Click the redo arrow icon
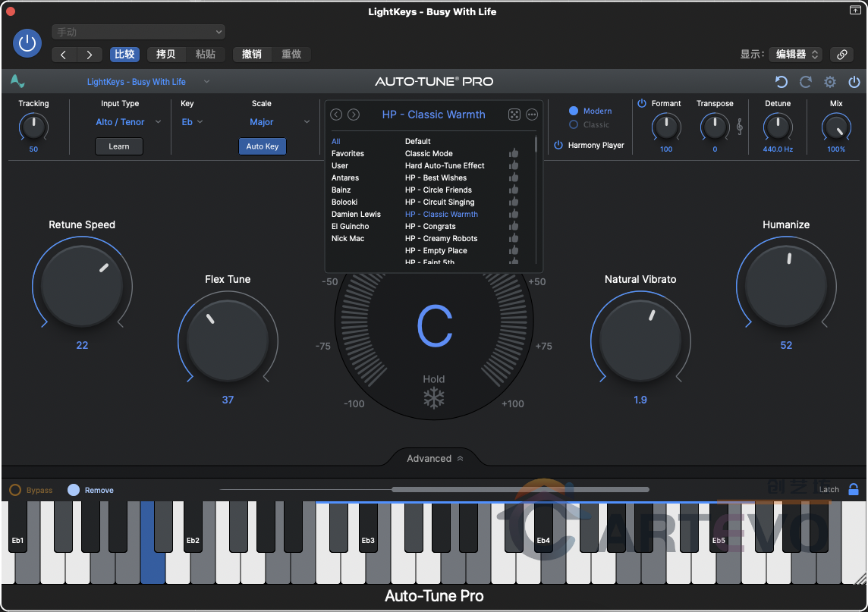This screenshot has width=868, height=612. (805, 81)
